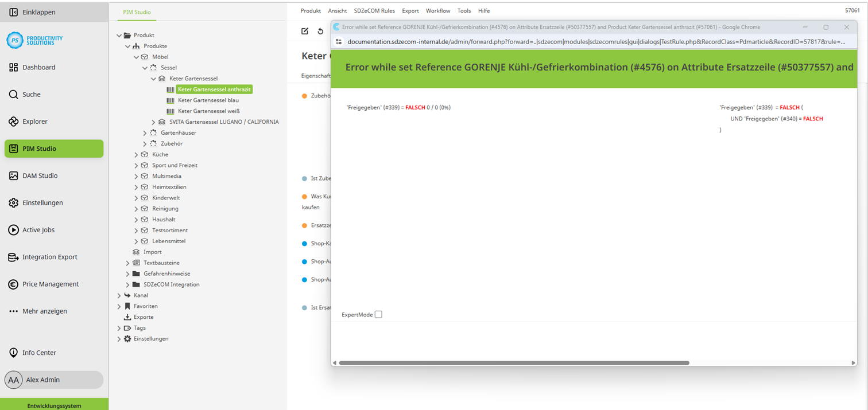Open Einstellungen gear icon in sidebar
This screenshot has height=410, width=868.
(14, 203)
